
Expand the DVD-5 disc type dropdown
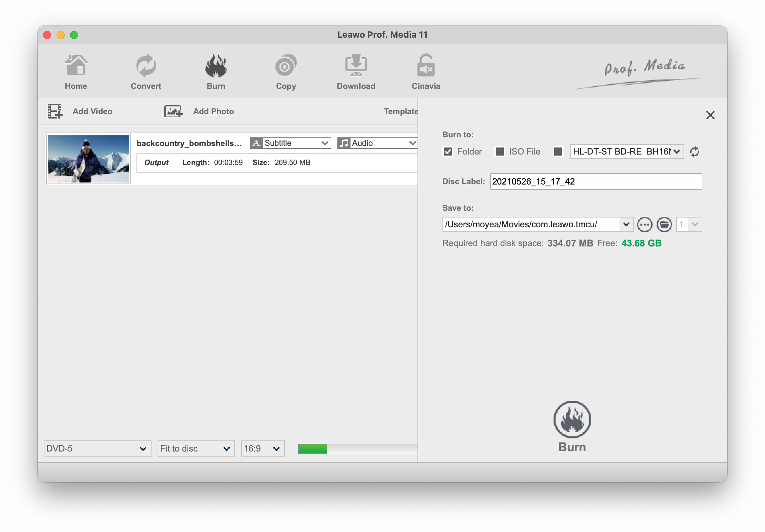[x=97, y=449]
